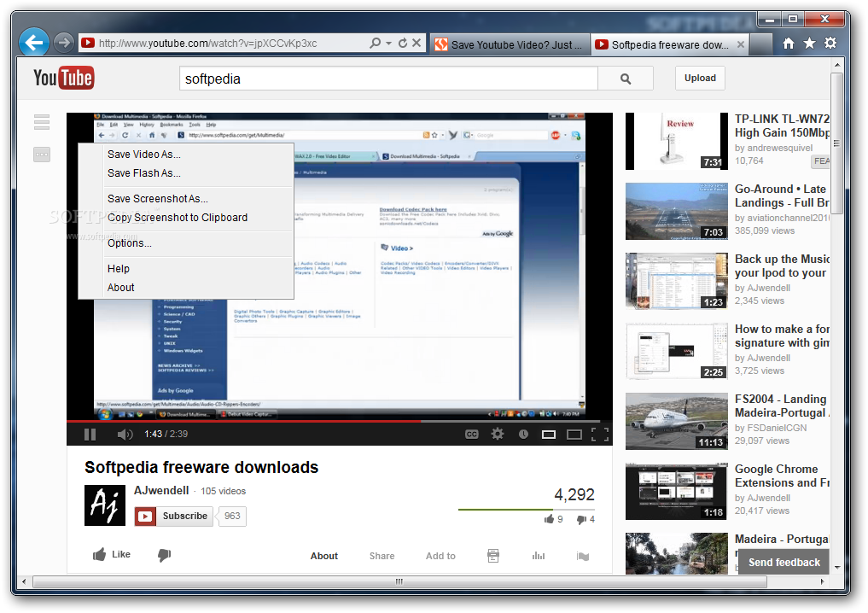Viewport: 868px width, 613px height.
Task: Click the Watch Later clock icon
Action: click(x=523, y=435)
